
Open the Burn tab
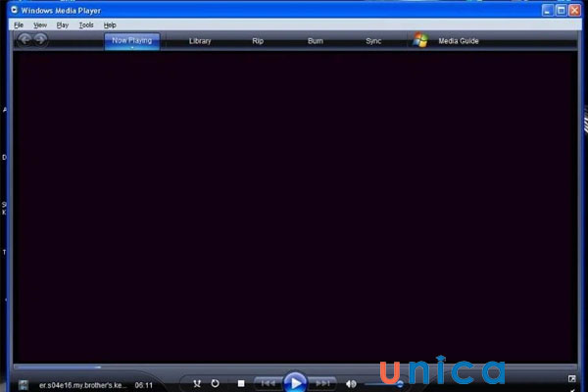[x=315, y=41]
